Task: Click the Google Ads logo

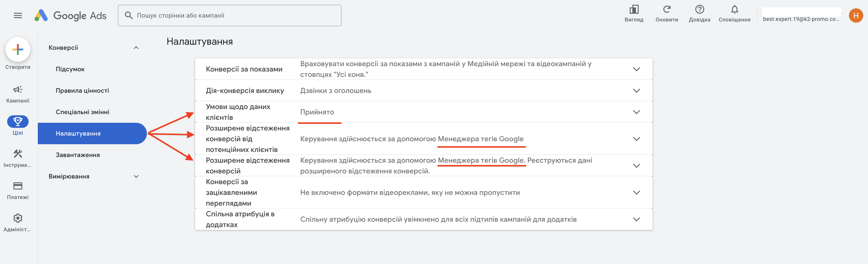Action: 70,15
